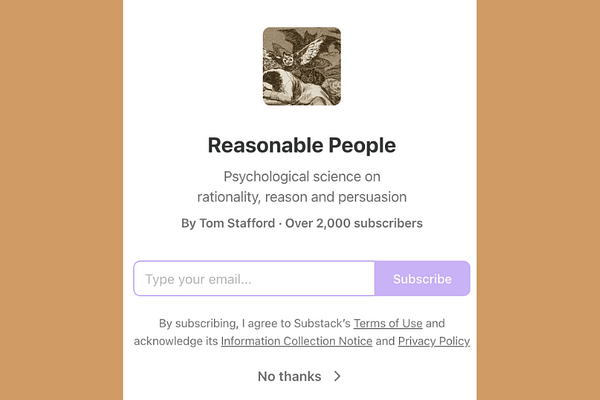Click the right chevron beside No thanks

pyautogui.click(x=337, y=377)
